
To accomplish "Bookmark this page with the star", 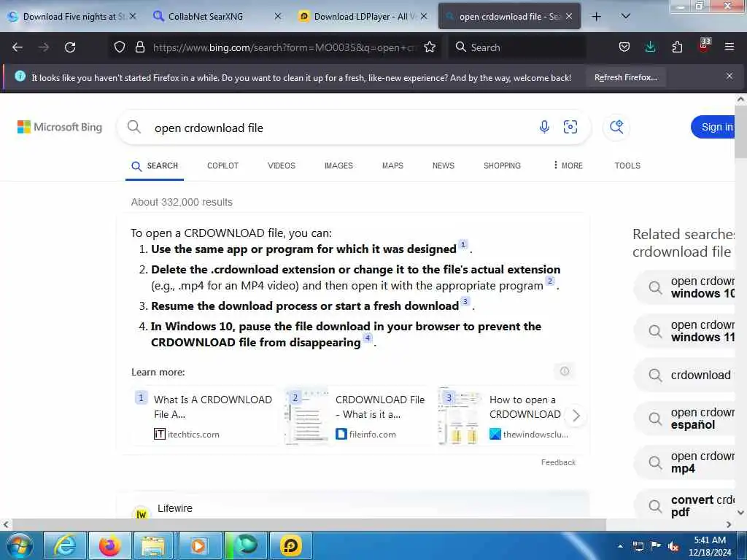I will pos(430,47).
